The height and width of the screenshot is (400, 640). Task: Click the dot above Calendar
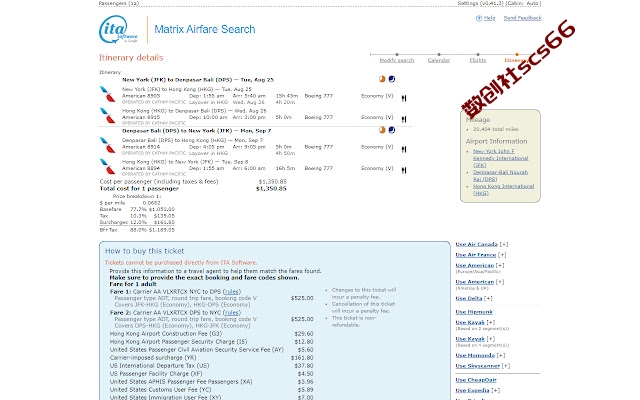click(x=439, y=54)
